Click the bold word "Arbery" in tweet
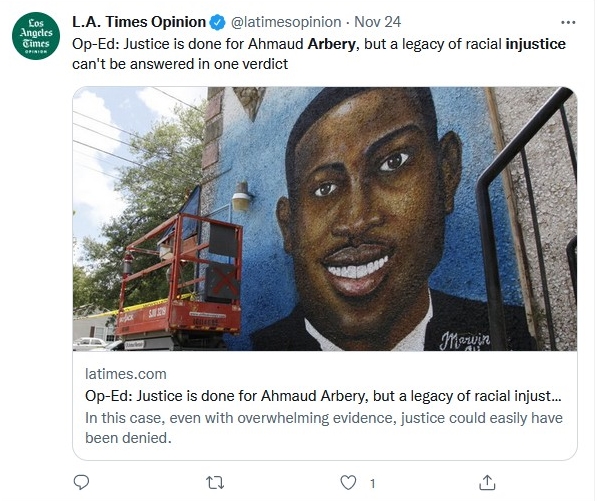The height and width of the screenshot is (501, 598). click(x=331, y=44)
